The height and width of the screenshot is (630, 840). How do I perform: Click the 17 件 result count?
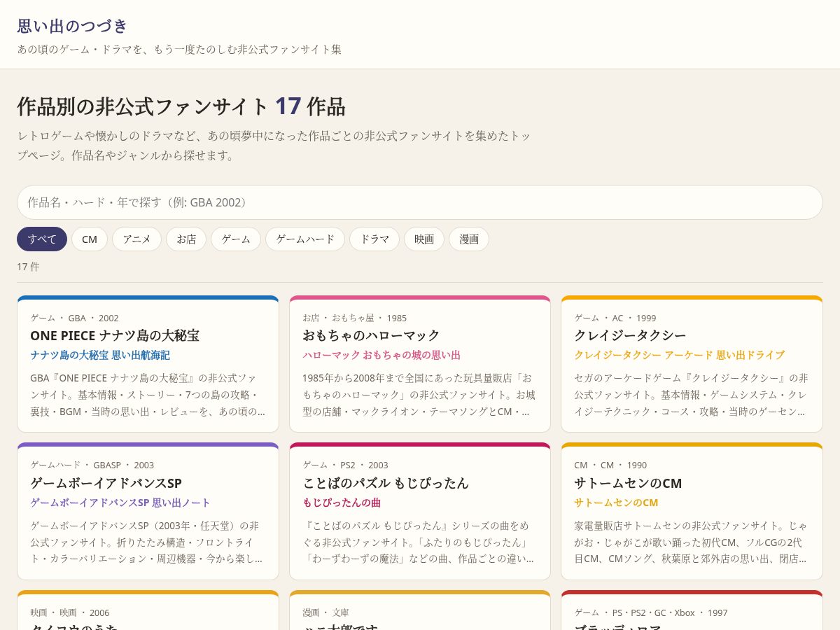(x=28, y=267)
